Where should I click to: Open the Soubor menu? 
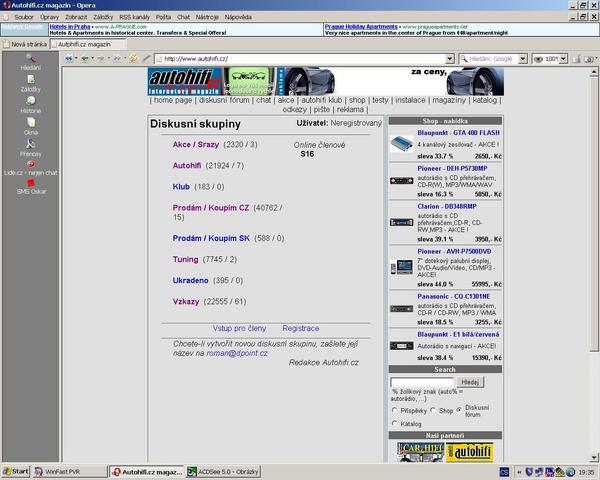point(24,17)
